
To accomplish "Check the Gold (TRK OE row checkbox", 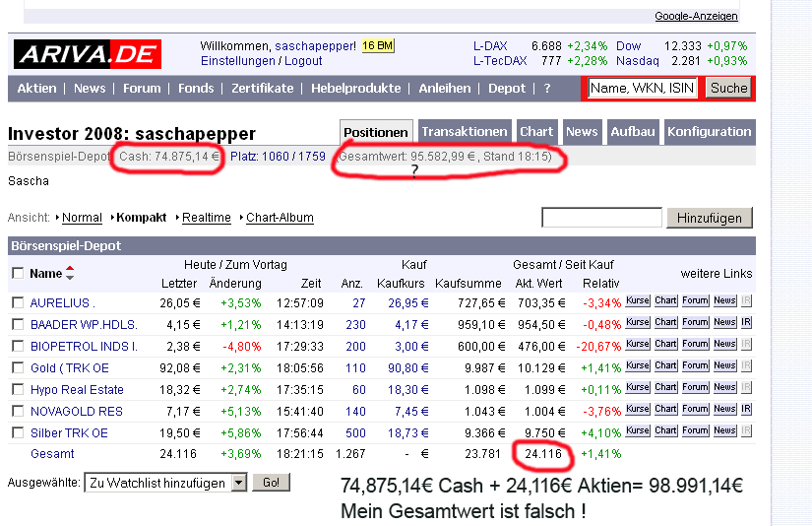I will click(17, 367).
